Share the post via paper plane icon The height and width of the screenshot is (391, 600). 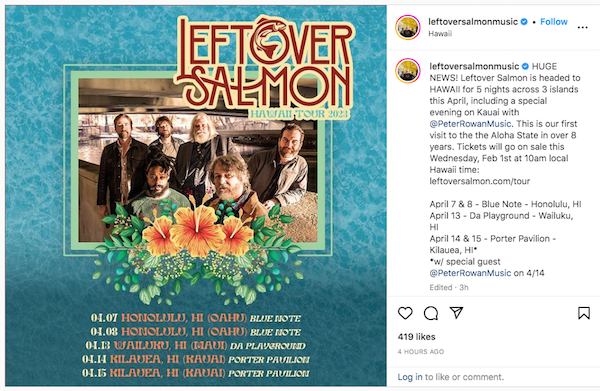pyautogui.click(x=457, y=313)
